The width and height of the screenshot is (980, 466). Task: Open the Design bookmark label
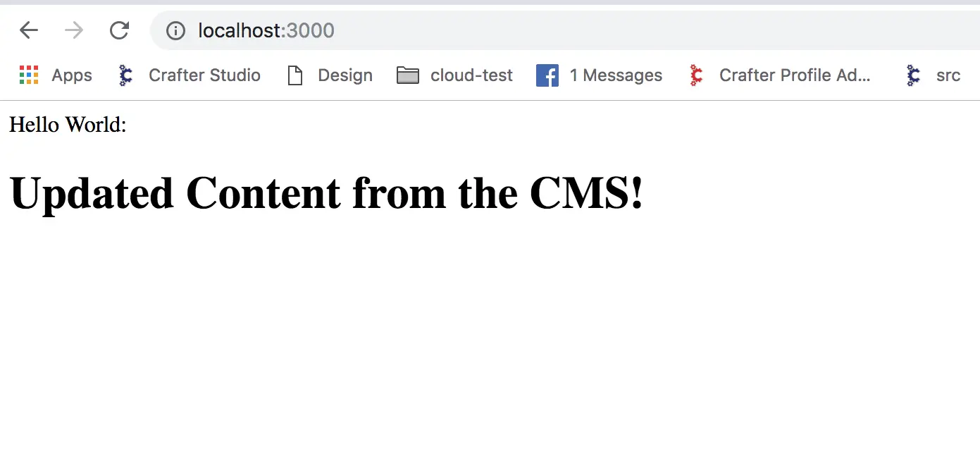(345, 75)
